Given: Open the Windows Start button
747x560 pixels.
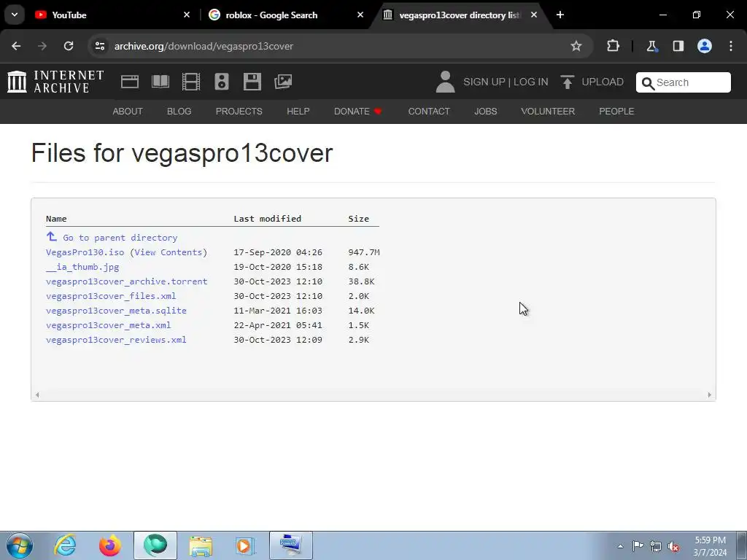Looking at the screenshot, I should (x=20, y=545).
